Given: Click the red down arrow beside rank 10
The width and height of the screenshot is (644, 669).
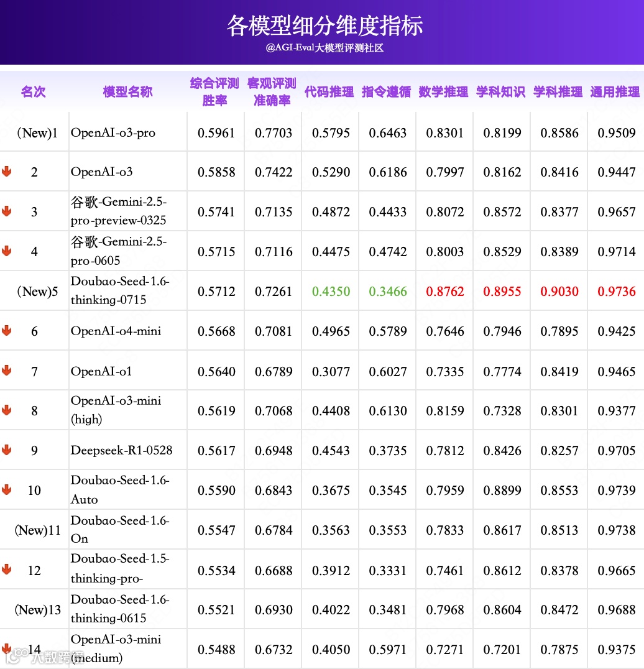Looking at the screenshot, I should point(6,489).
